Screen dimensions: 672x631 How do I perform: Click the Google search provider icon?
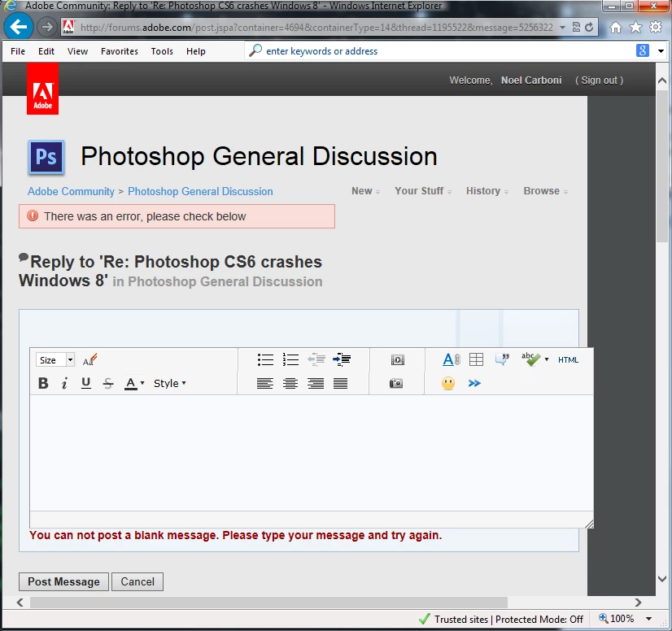click(x=642, y=50)
